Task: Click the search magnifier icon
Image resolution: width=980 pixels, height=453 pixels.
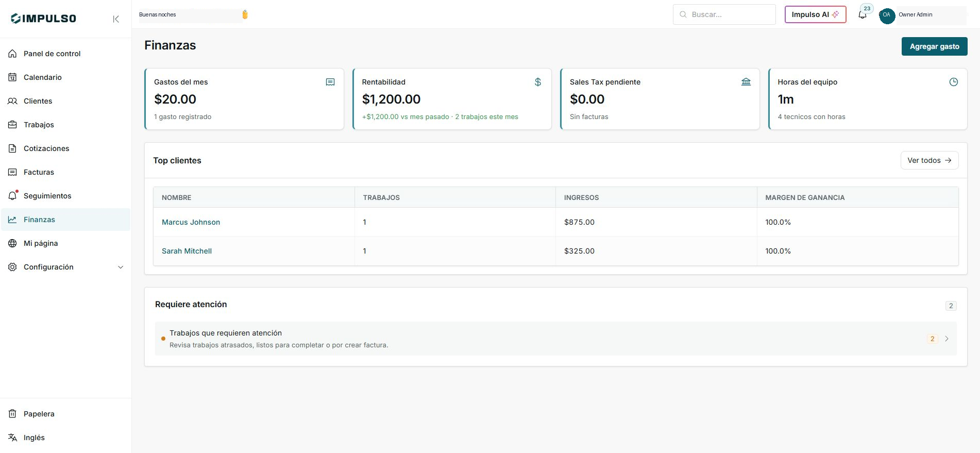Action: pos(683,14)
